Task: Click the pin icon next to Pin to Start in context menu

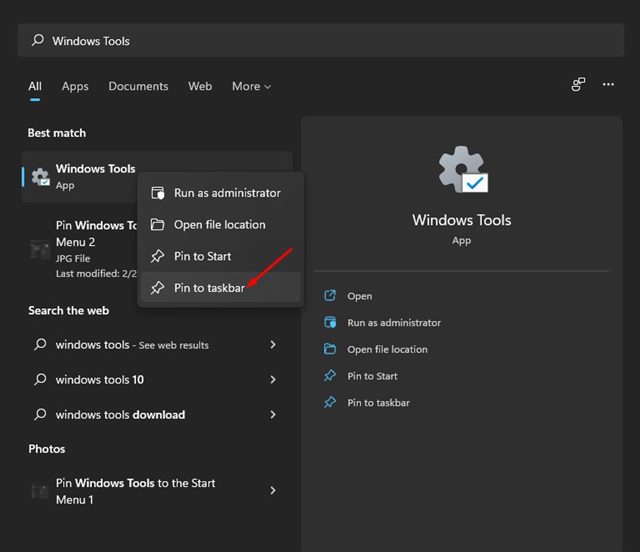Action: coord(157,257)
